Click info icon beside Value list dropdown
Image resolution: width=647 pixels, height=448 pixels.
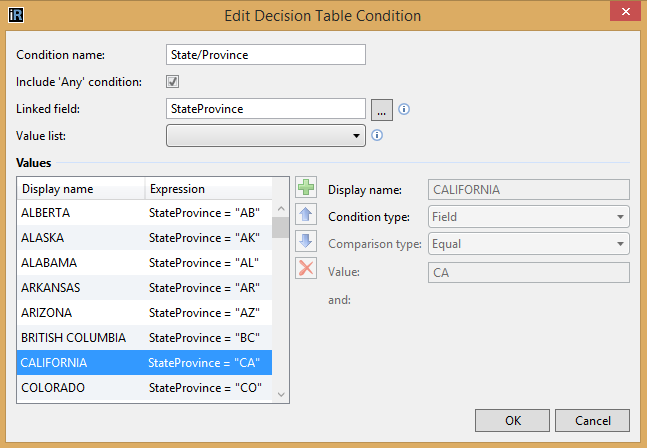377,135
